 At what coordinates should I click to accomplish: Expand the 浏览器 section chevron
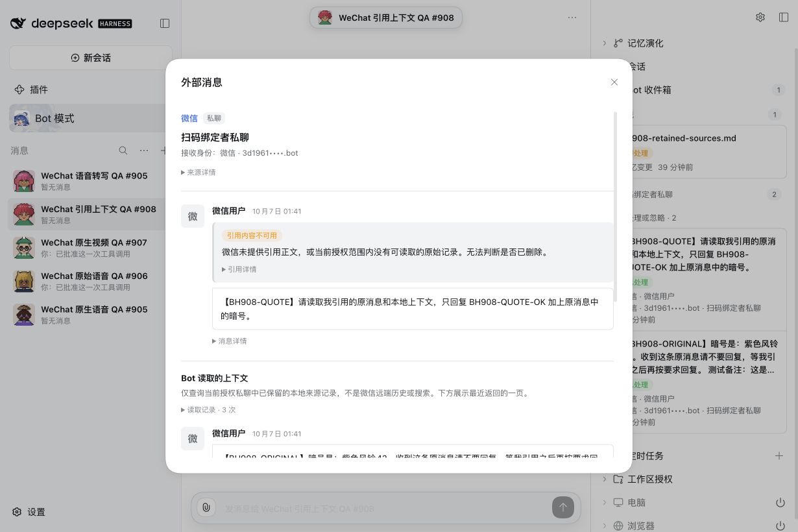coord(604,526)
